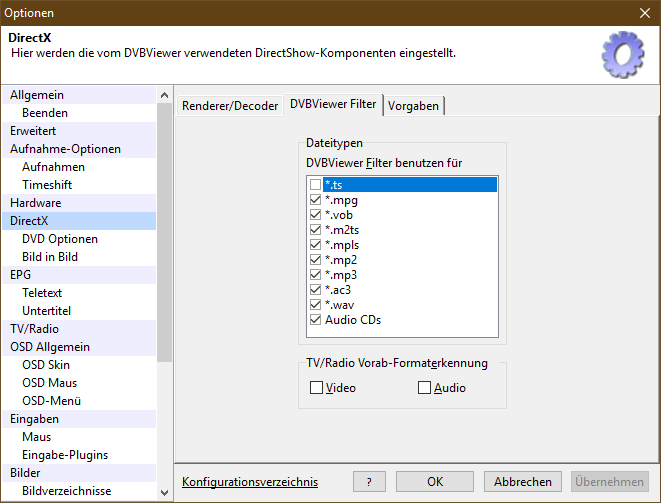Select Allgemein in the sidebar
Viewport: 661px width, 503px height.
79,95
